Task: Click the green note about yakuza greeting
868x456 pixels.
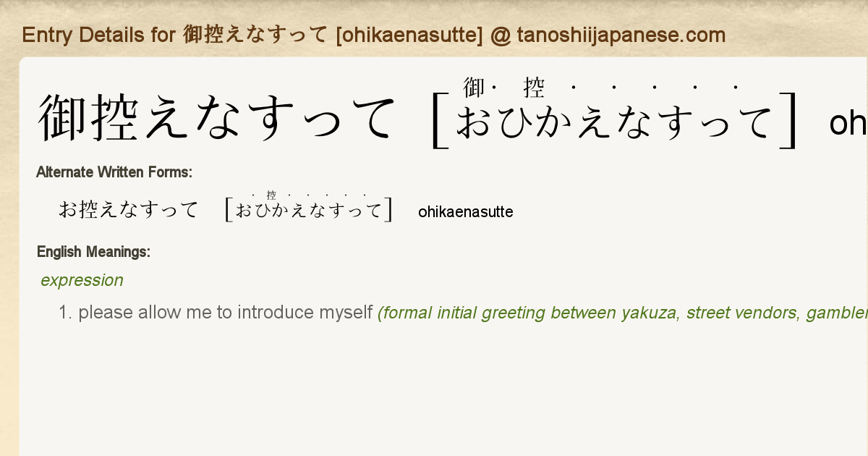Action: pos(623,313)
